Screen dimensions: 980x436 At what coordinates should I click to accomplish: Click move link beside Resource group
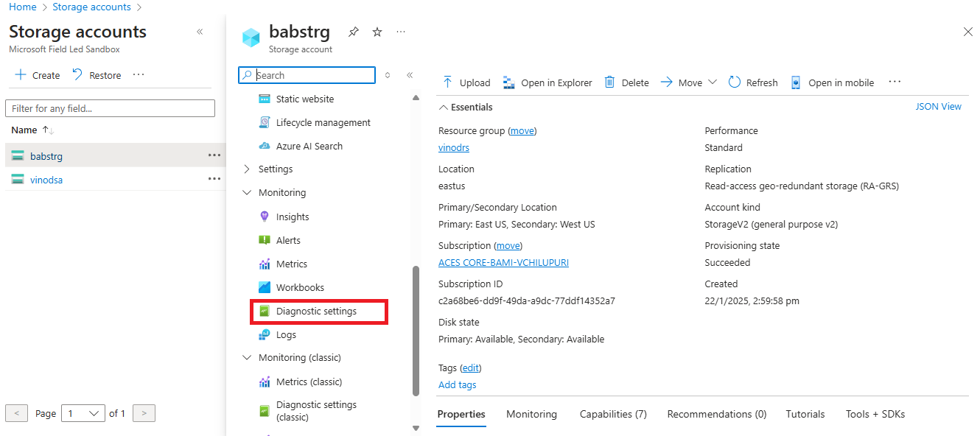tap(522, 131)
